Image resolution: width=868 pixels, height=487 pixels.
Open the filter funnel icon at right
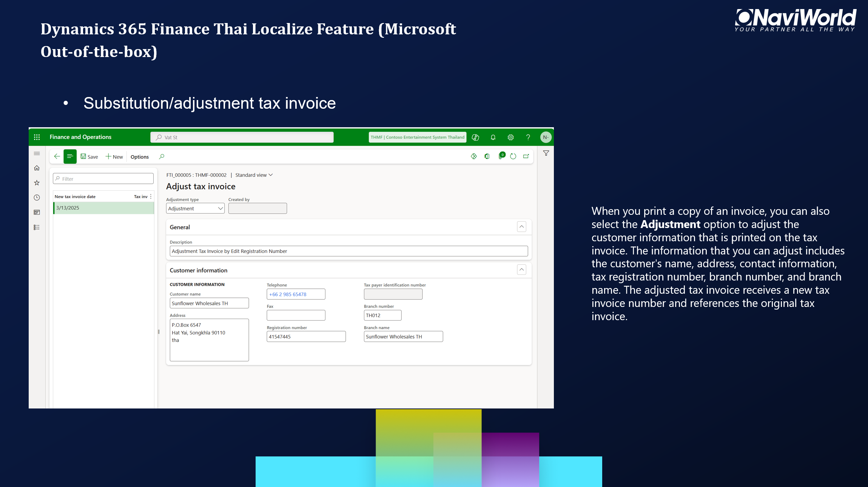click(x=546, y=153)
